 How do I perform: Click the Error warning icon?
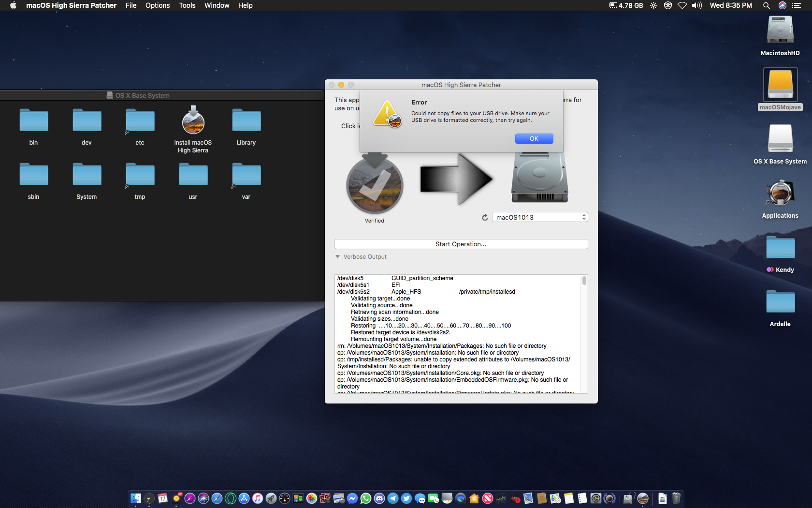coord(387,114)
